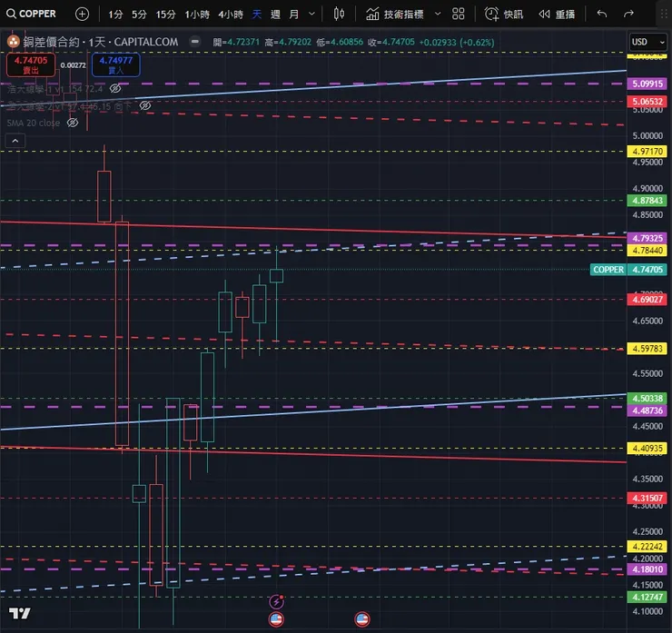Image resolution: width=672 pixels, height=633 pixels.
Task: Collapse the indicator legend with the chevron
Action: [15, 141]
